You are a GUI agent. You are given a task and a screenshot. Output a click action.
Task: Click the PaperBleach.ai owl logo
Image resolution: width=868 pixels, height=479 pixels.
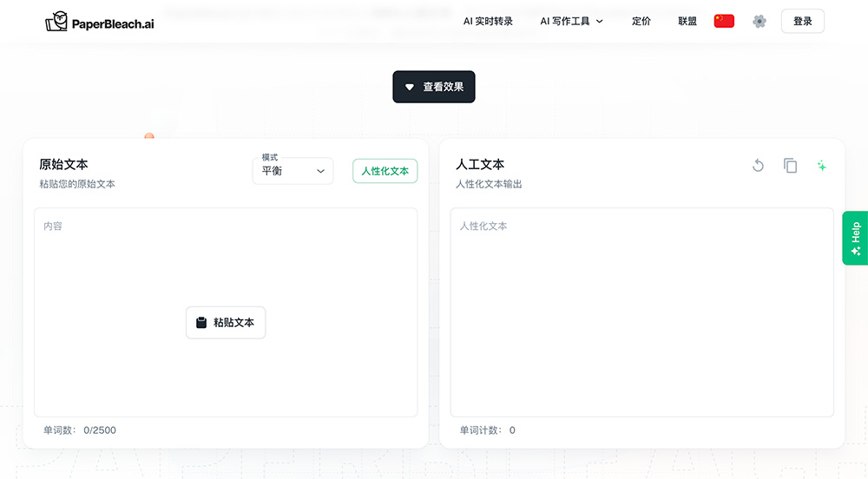coord(56,22)
